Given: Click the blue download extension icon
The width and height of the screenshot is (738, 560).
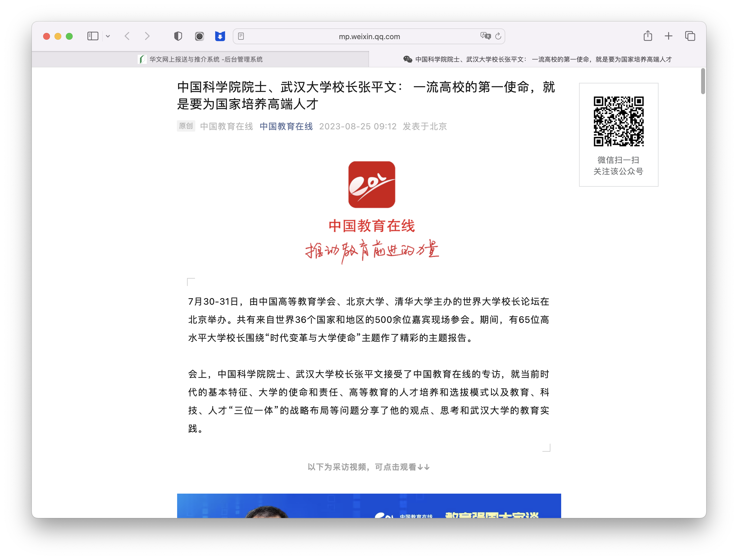Looking at the screenshot, I should 220,36.
